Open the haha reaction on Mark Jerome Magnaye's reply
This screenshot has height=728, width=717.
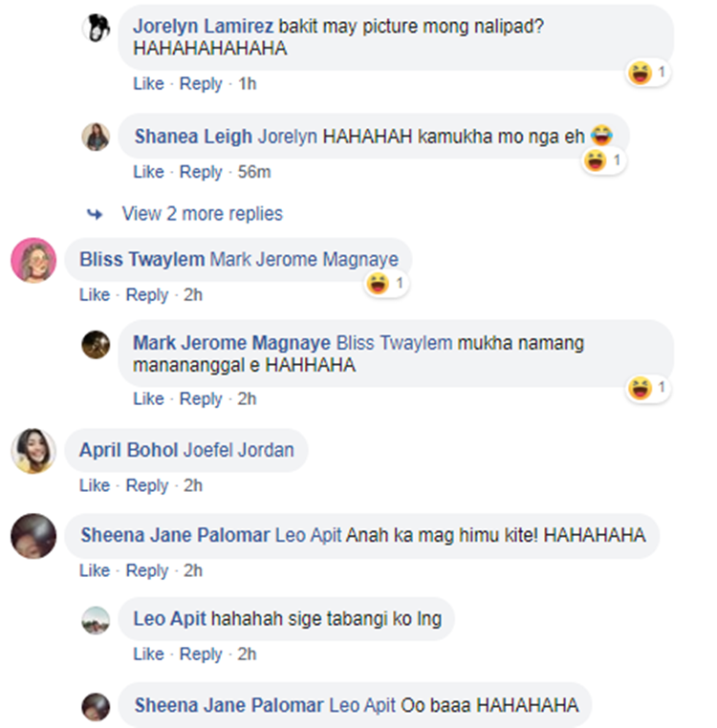click(x=648, y=388)
